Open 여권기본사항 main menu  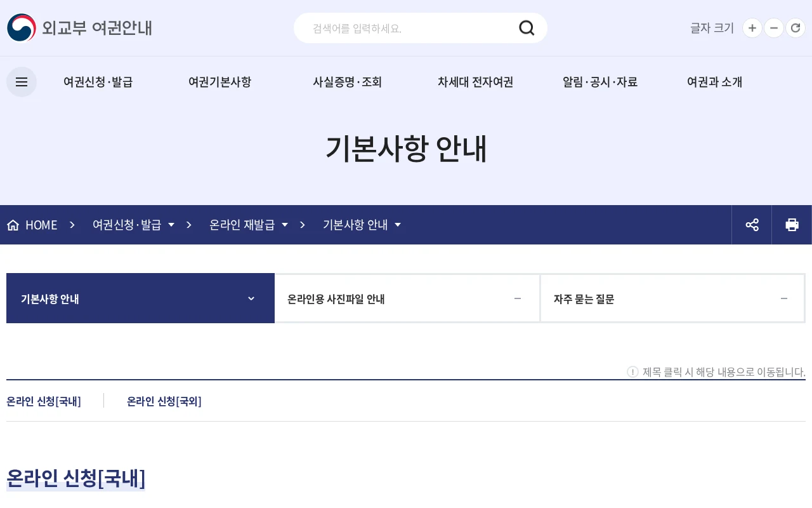(219, 82)
